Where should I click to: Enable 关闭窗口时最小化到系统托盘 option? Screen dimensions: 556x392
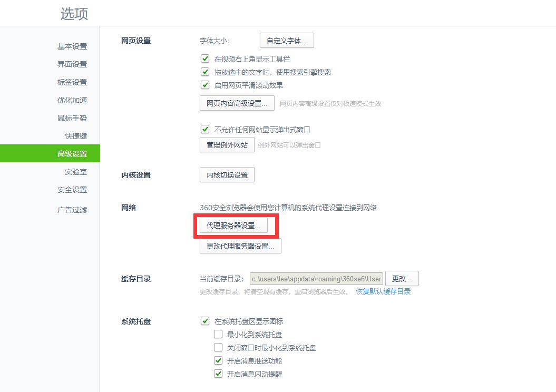point(218,347)
